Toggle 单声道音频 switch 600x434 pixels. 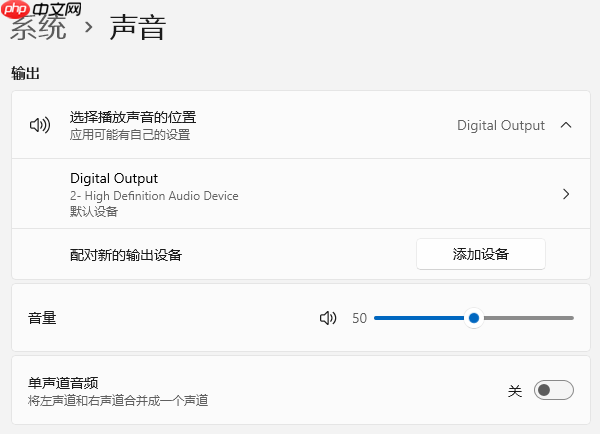pos(554,390)
